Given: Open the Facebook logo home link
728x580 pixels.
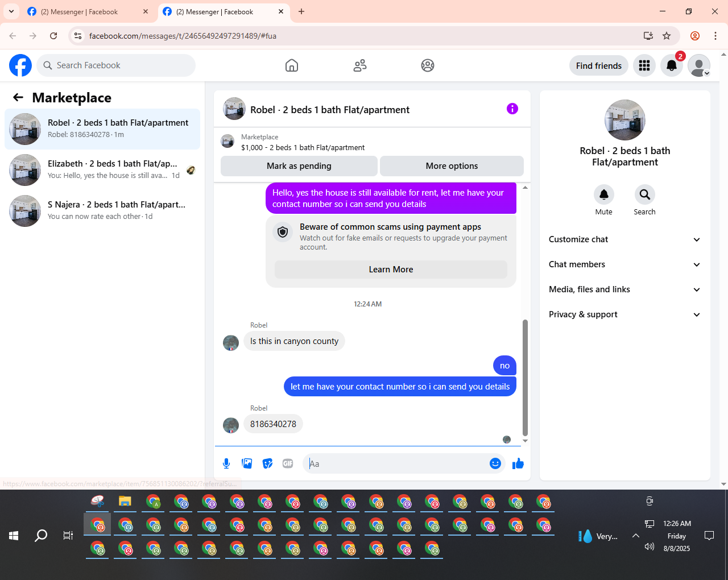Looking at the screenshot, I should click(20, 65).
